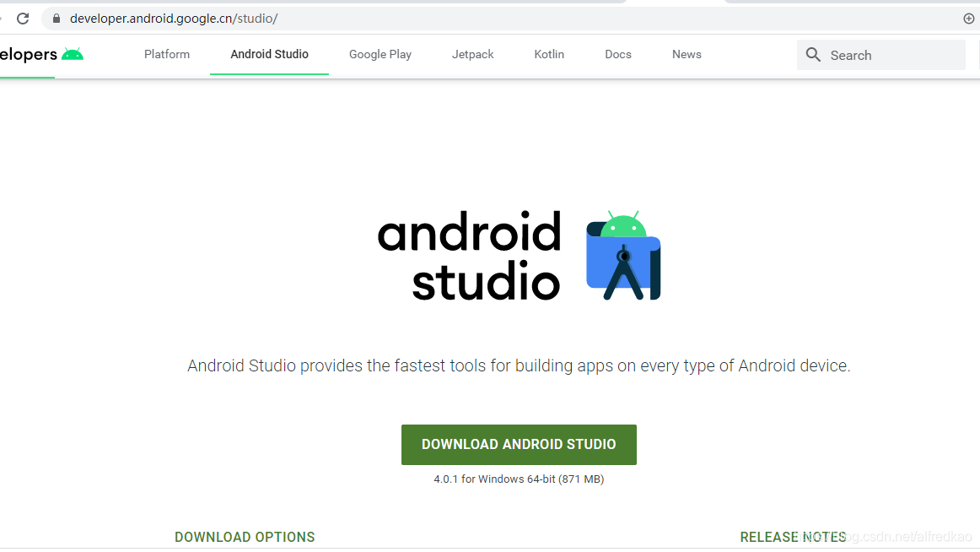
Task: Click the 'Android Studio provides the fastest tools' tagline
Action: [x=519, y=365]
